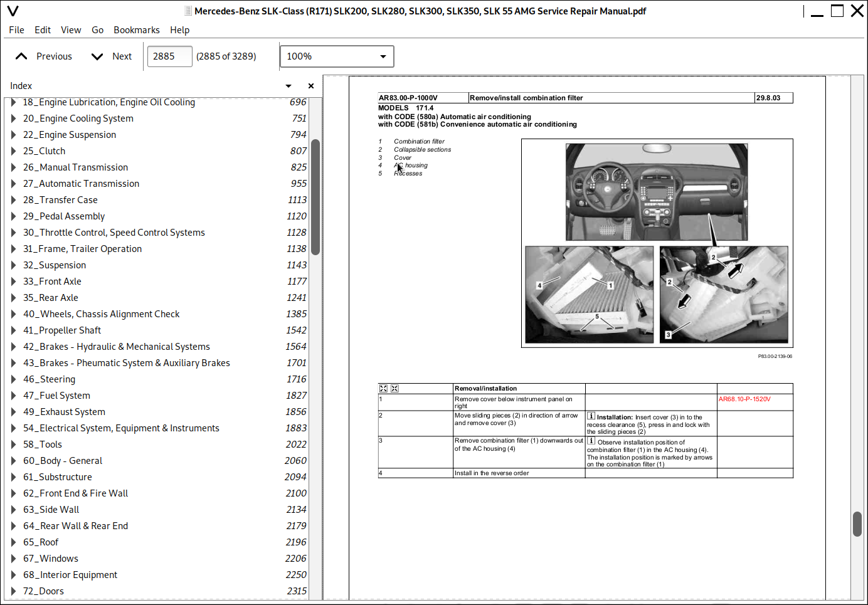Click the cover sliding pieces illustration
The width and height of the screenshot is (868, 605).
tap(724, 295)
